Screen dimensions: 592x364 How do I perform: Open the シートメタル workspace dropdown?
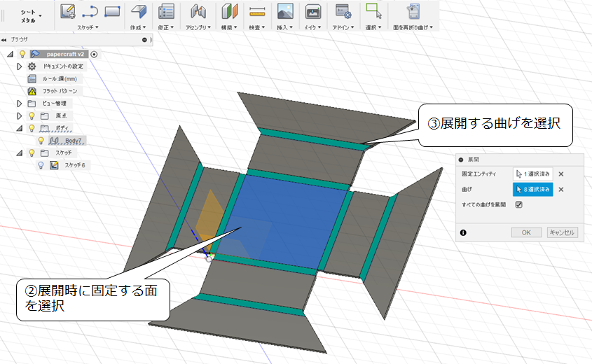30,16
